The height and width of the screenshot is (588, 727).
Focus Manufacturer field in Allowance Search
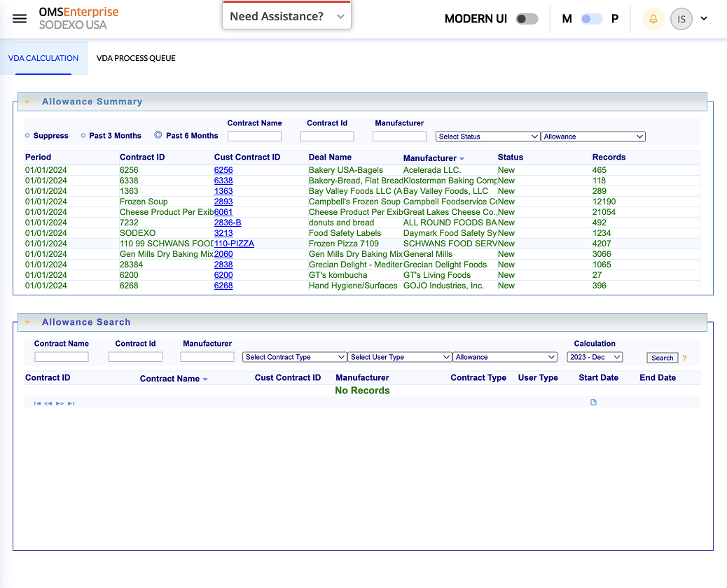pos(207,357)
